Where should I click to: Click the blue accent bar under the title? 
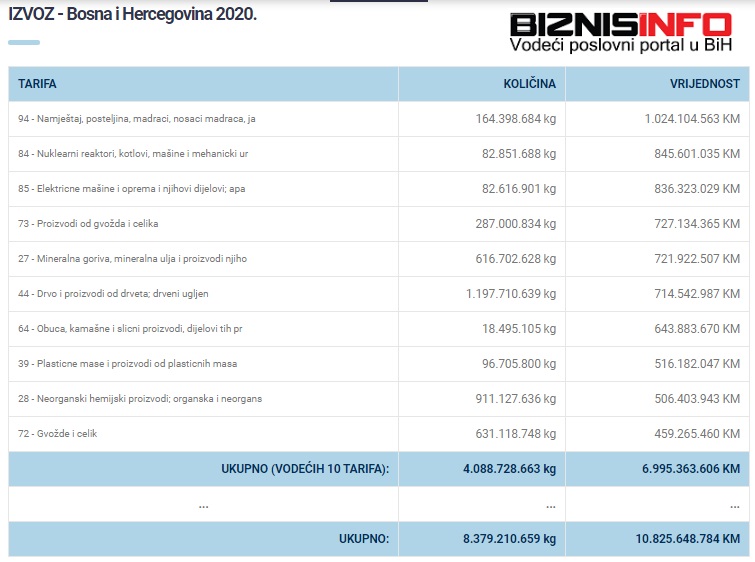point(24,42)
